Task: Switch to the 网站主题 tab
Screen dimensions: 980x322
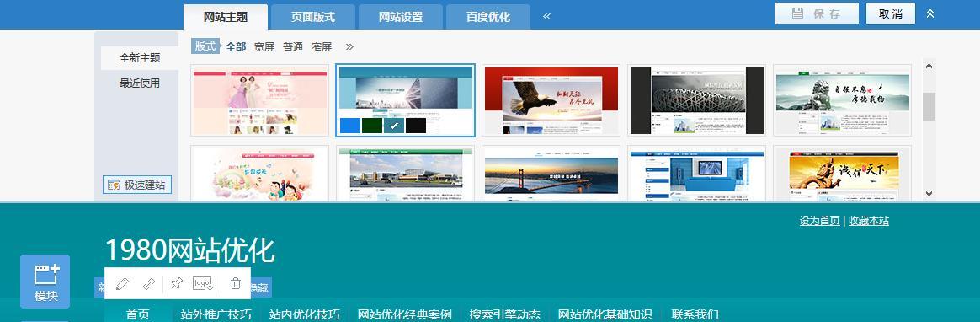Action: [x=226, y=17]
